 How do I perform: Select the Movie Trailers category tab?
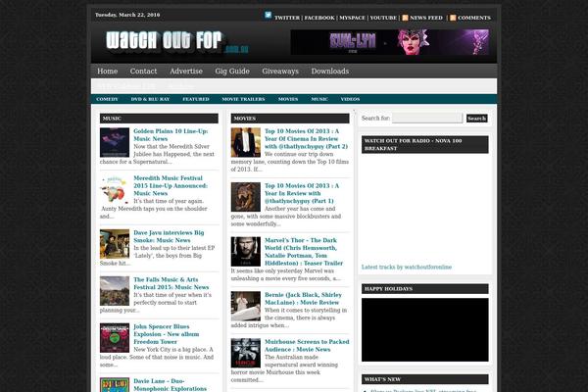point(243,99)
